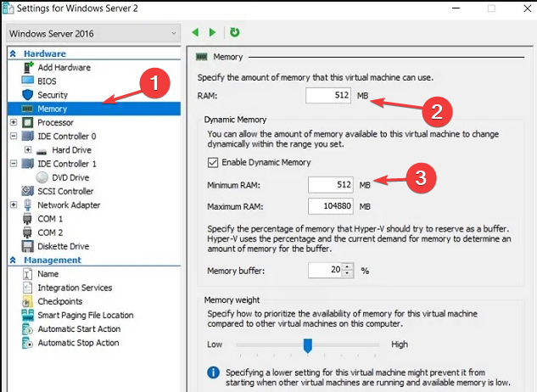Click the Checkpoints icon
Screen dimensions: 537x392
tap(27, 301)
